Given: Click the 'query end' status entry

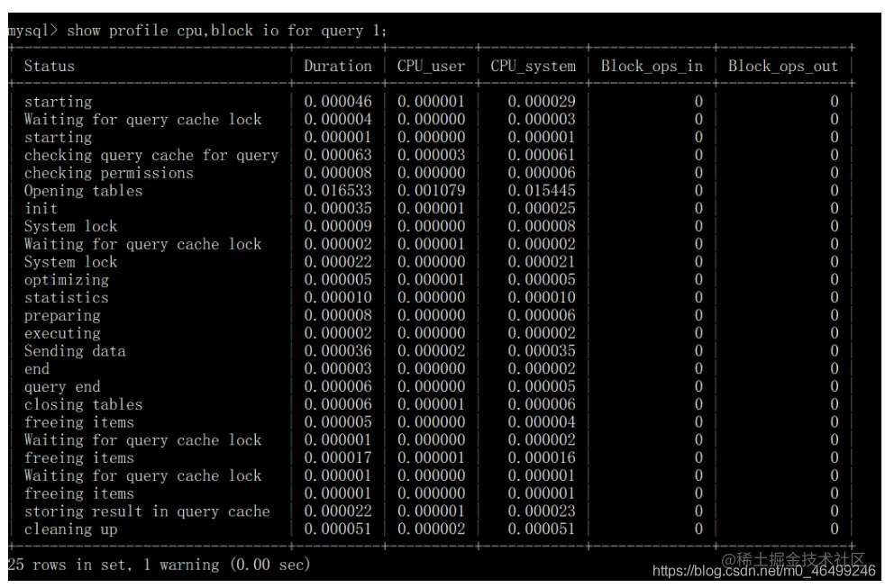Looking at the screenshot, I should coord(62,386).
